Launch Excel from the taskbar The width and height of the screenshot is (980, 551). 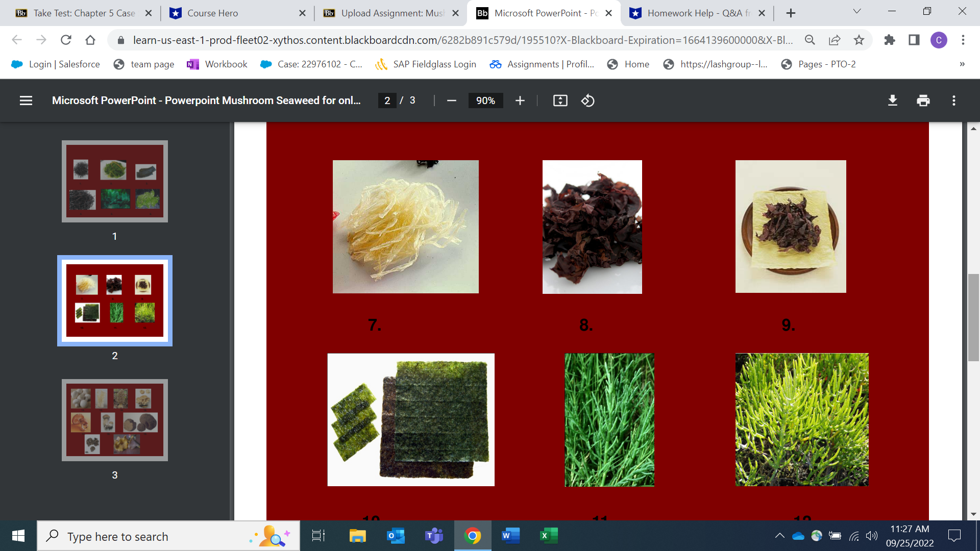tap(548, 536)
